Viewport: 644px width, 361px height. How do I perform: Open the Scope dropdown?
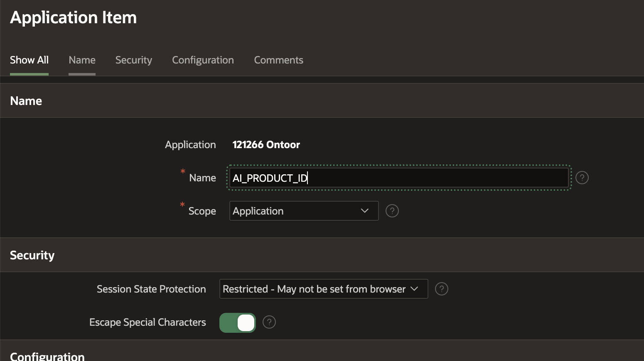303,211
